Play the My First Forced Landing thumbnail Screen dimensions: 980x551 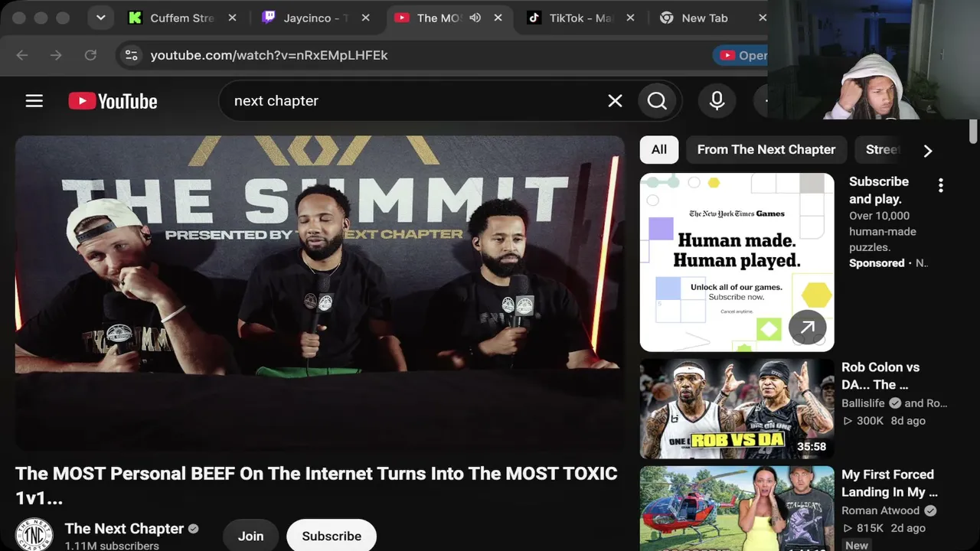pos(737,508)
